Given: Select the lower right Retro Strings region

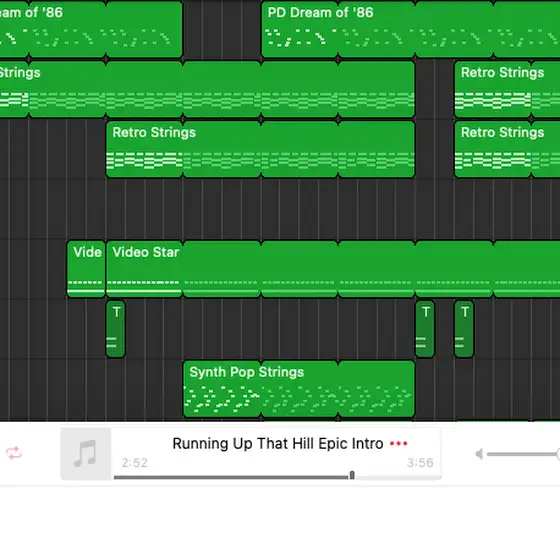Looking at the screenshot, I should pos(507,149).
